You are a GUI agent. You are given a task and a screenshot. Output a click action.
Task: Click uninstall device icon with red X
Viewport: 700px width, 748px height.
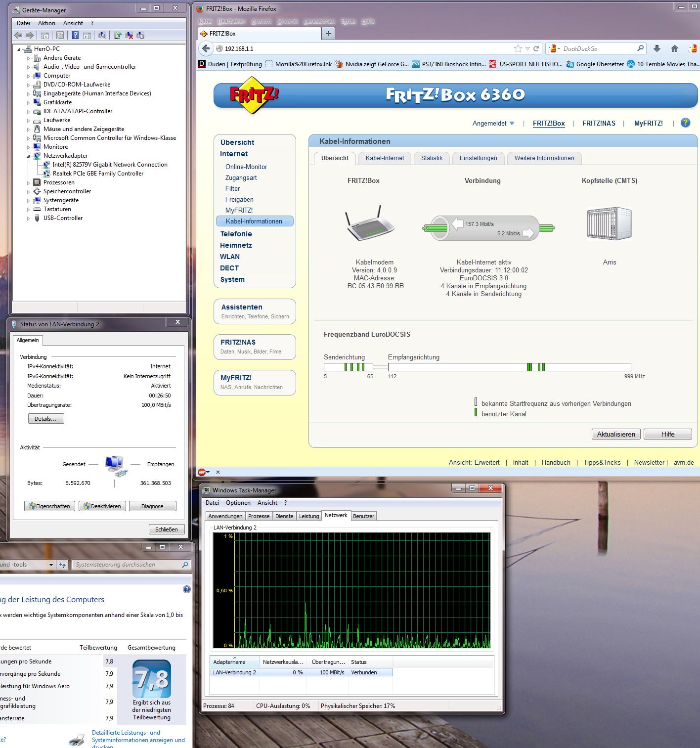point(129,35)
